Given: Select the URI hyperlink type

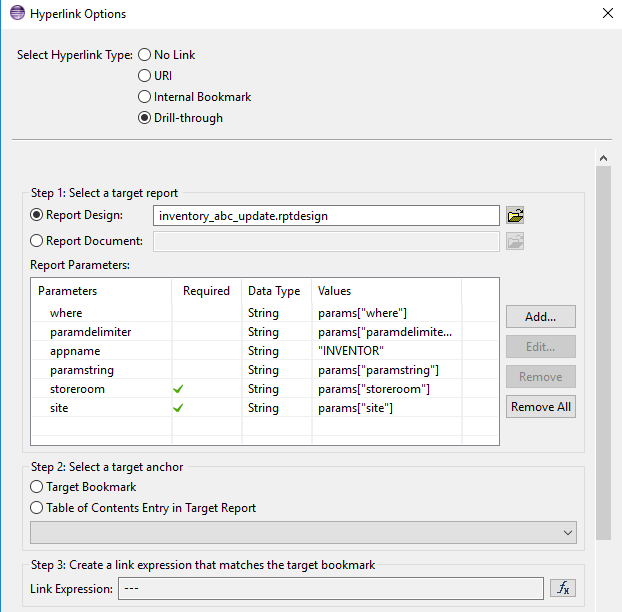Looking at the screenshot, I should point(144,76).
